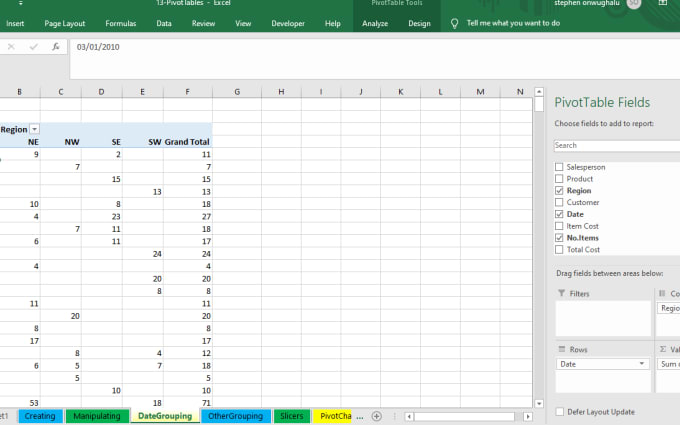680x425 pixels.
Task: Click the Enter checkmark icon in formula bar
Action: 36,47
